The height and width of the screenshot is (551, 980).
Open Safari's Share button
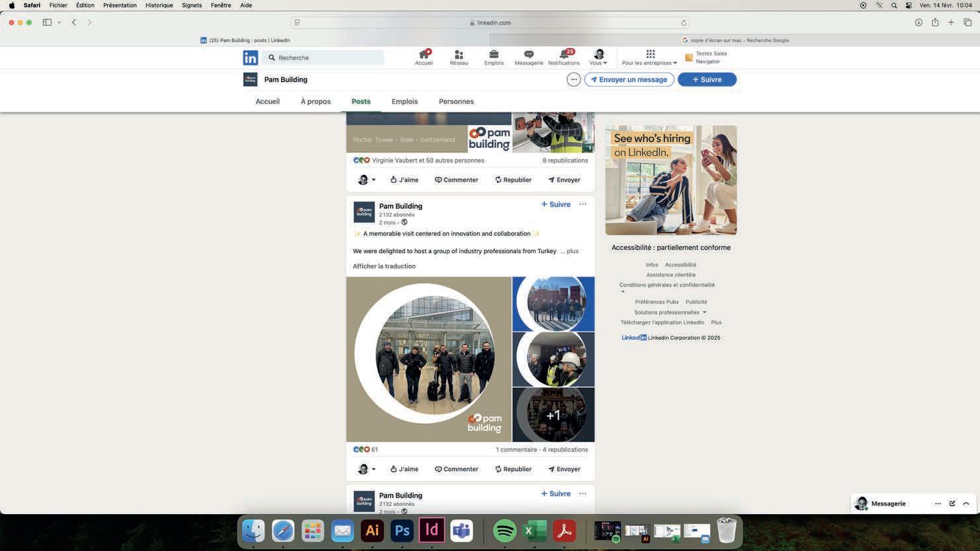935,22
